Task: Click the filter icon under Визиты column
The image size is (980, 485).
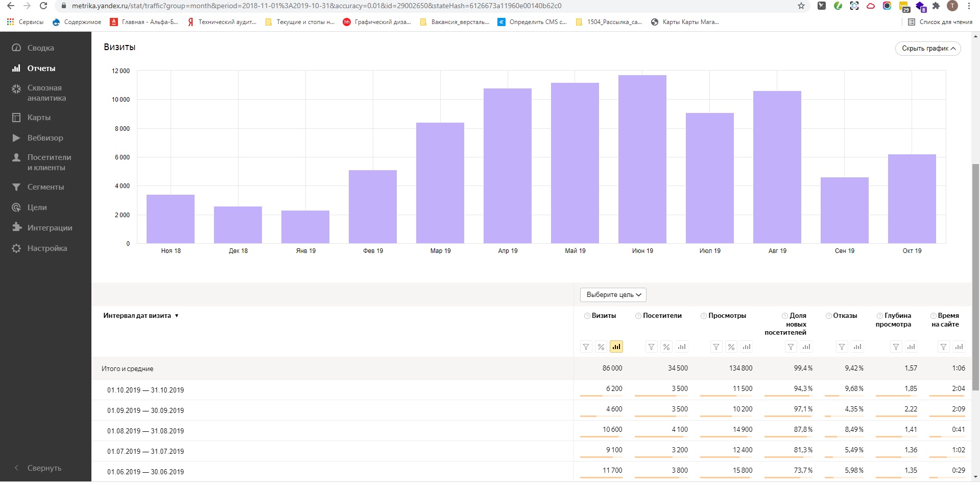Action: pos(586,347)
